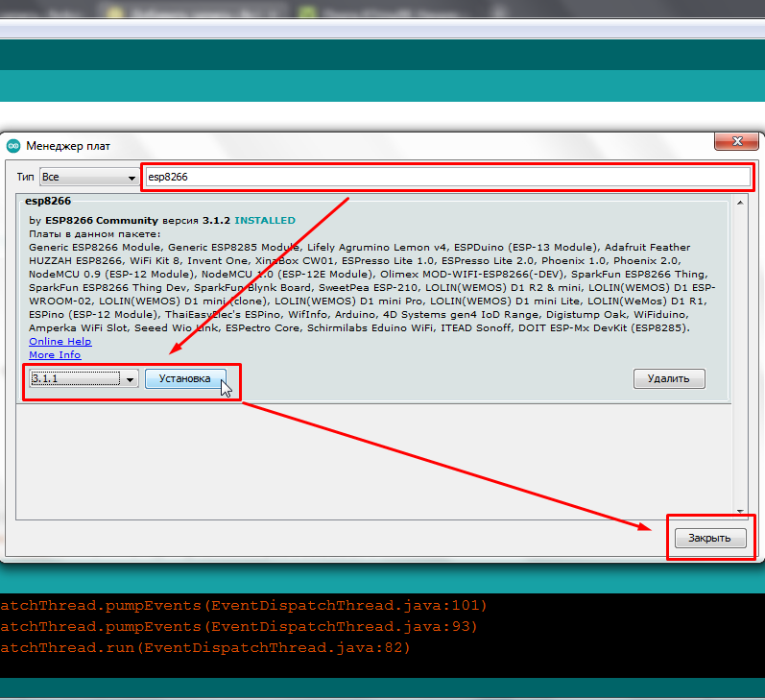This screenshot has height=700, width=765.
Task: Click the 'Менеджер плат' window title
Action: (68, 146)
